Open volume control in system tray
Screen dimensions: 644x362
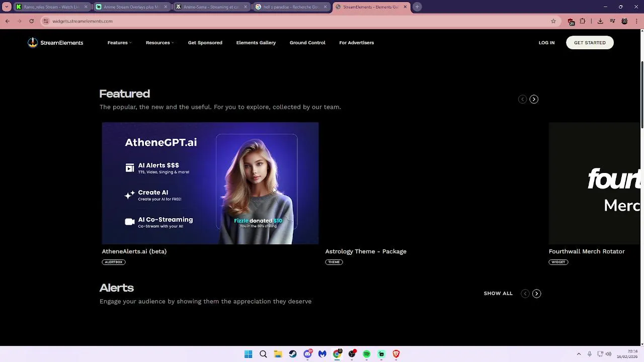pos(608,354)
